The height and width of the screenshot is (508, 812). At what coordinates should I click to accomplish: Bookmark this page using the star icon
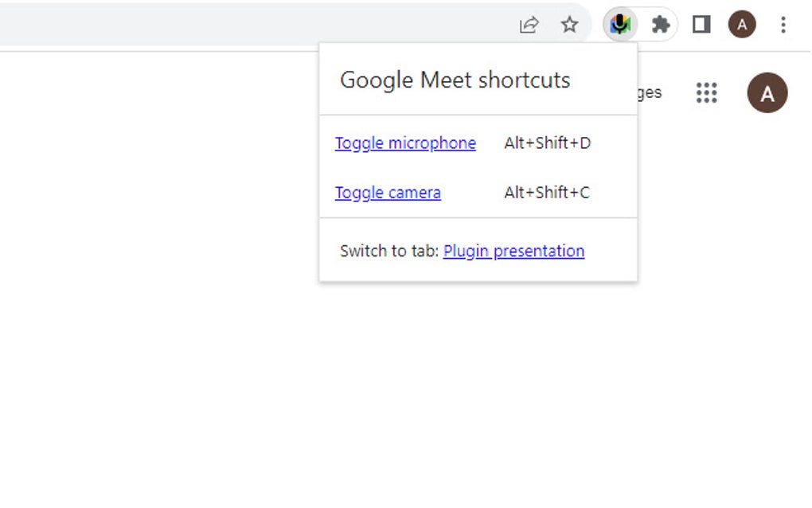click(x=569, y=24)
